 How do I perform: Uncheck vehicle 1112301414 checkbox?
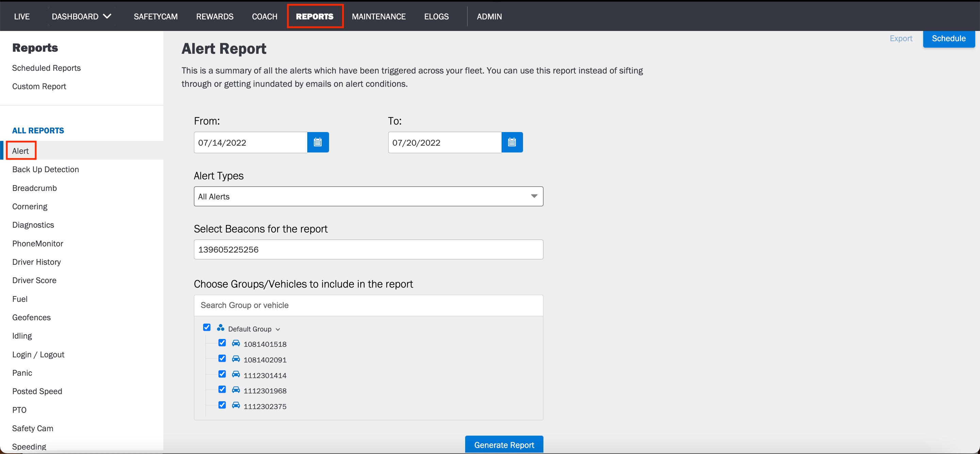(x=222, y=374)
